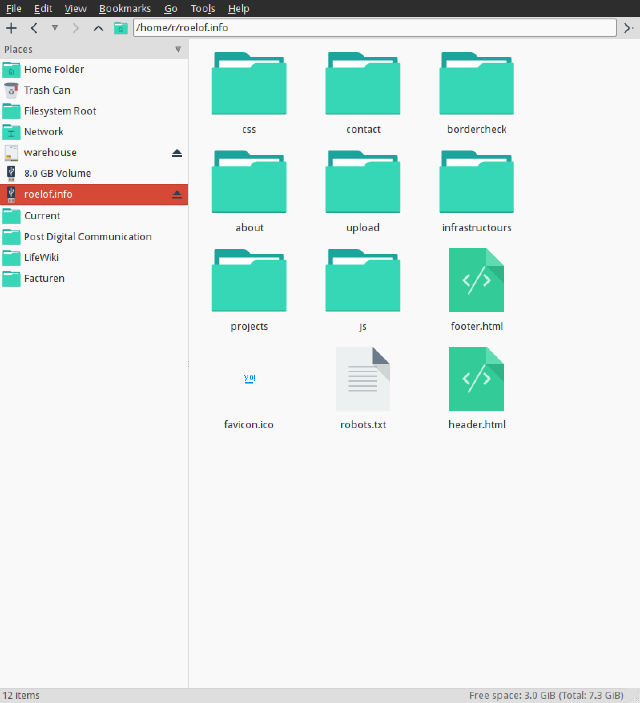Open the View menu
Screen dimensions: 640x703
[x=75, y=9]
